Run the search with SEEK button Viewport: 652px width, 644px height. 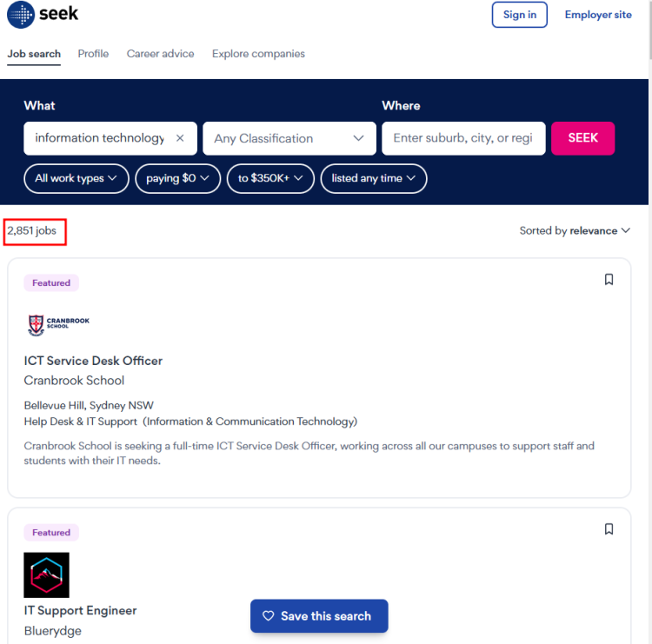pos(583,138)
